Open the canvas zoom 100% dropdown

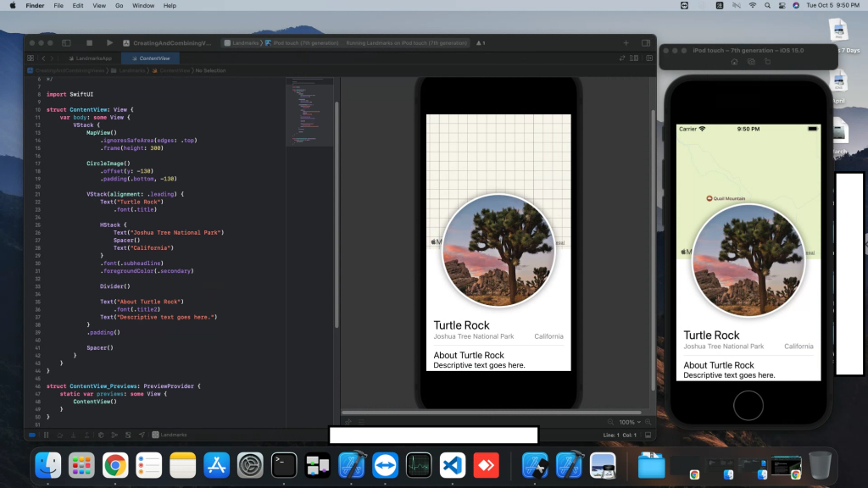[x=632, y=422]
